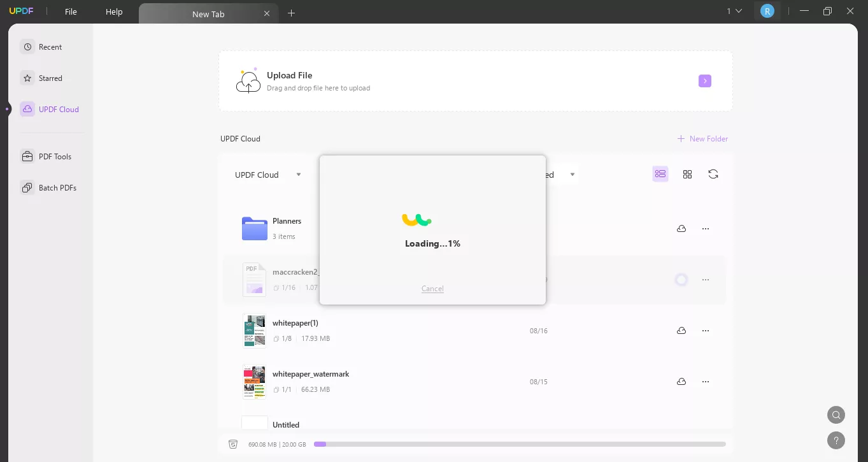Click the '3 items' label

point(284,236)
